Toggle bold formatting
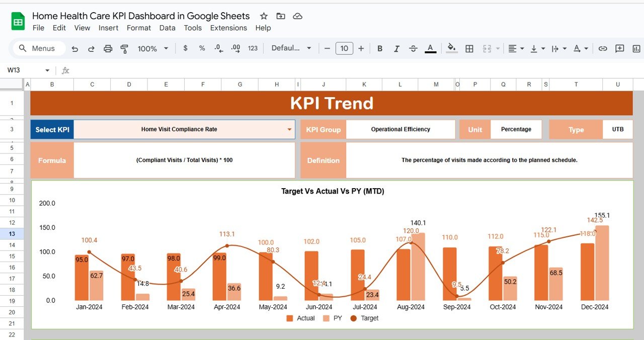The width and height of the screenshot is (644, 340). (380, 49)
